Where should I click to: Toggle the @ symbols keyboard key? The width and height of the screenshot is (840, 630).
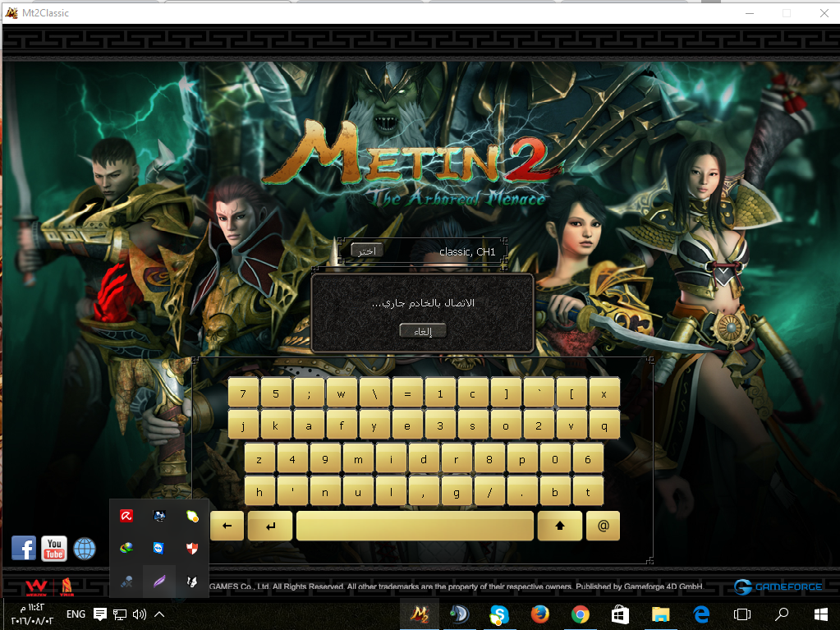click(604, 526)
